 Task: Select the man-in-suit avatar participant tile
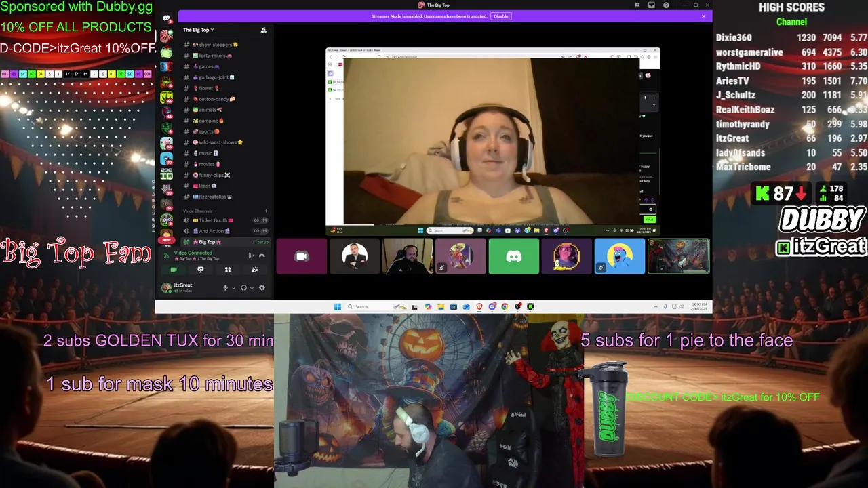click(355, 256)
